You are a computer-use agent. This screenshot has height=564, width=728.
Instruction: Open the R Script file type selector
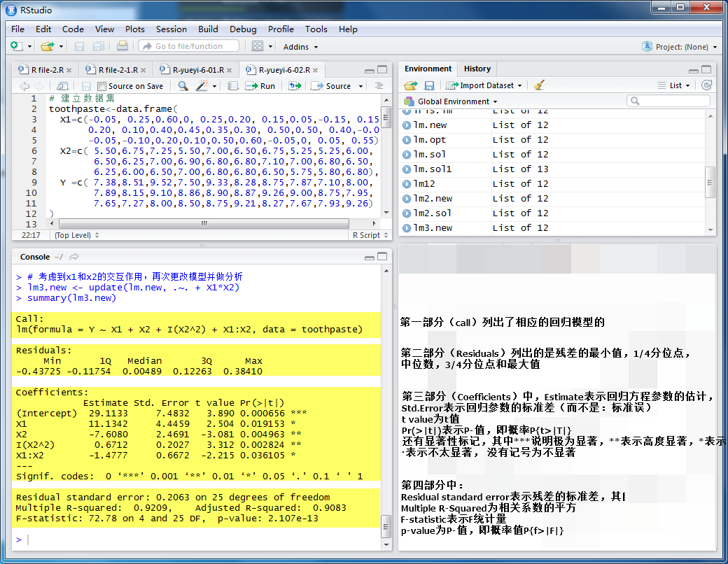tap(370, 235)
